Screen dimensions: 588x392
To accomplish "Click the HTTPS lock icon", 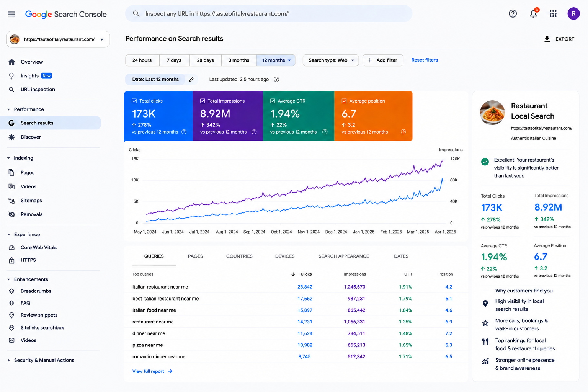I will click(x=11, y=260).
